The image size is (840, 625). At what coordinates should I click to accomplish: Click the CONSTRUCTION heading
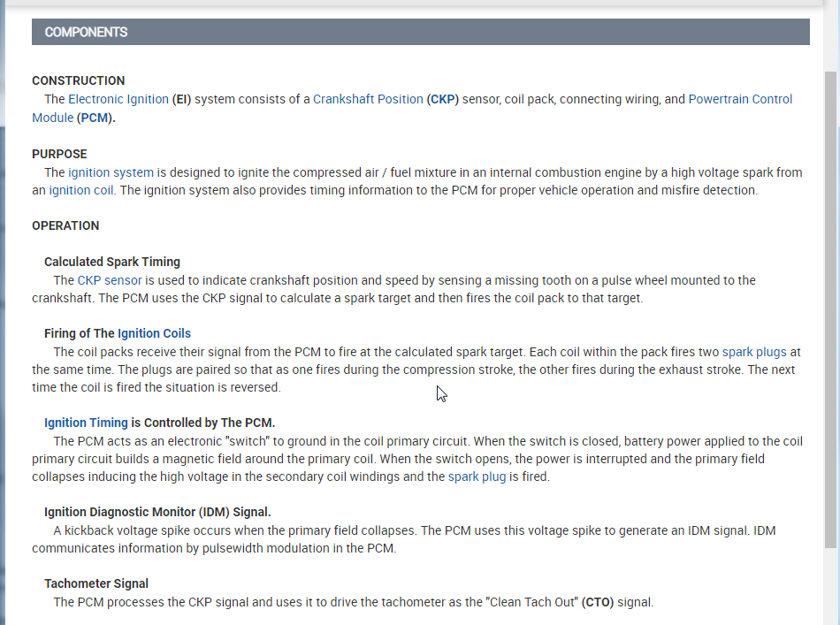(x=79, y=80)
